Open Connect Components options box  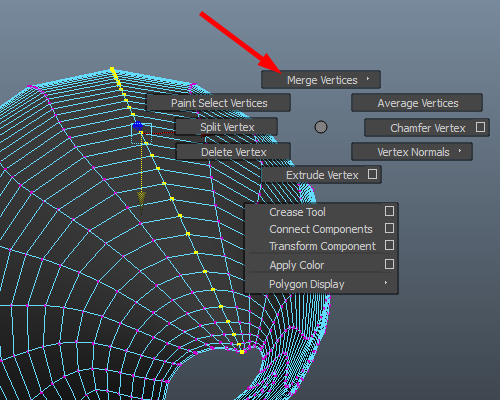pos(389,228)
